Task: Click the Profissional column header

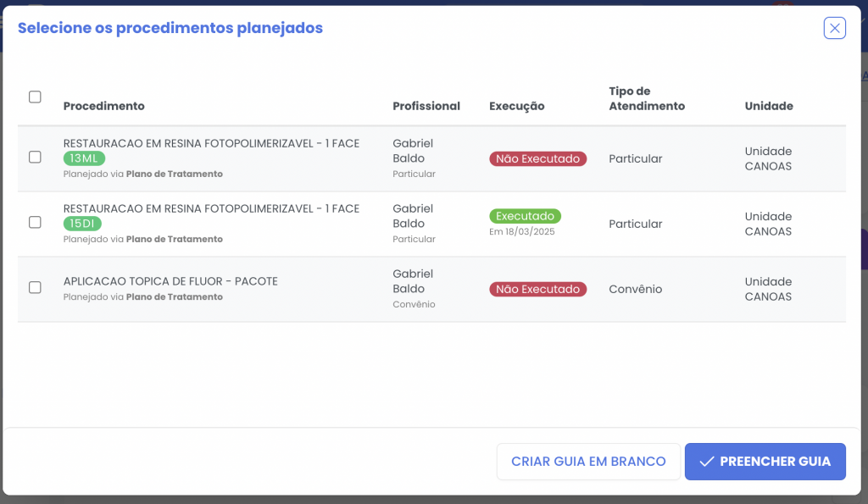Action: [x=426, y=106]
